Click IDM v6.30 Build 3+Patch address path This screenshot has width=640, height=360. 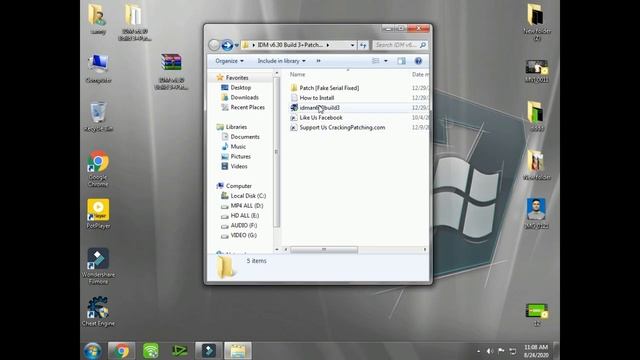290,45
